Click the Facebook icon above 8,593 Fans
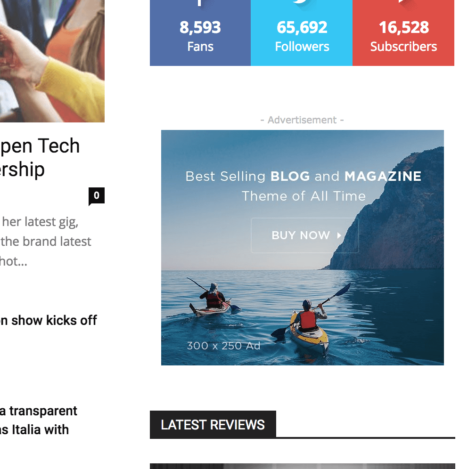 [x=199, y=3]
